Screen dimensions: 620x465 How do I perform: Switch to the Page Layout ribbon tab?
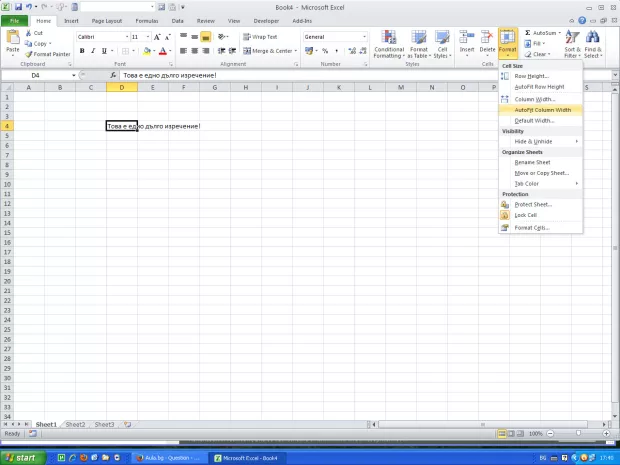(x=106, y=20)
